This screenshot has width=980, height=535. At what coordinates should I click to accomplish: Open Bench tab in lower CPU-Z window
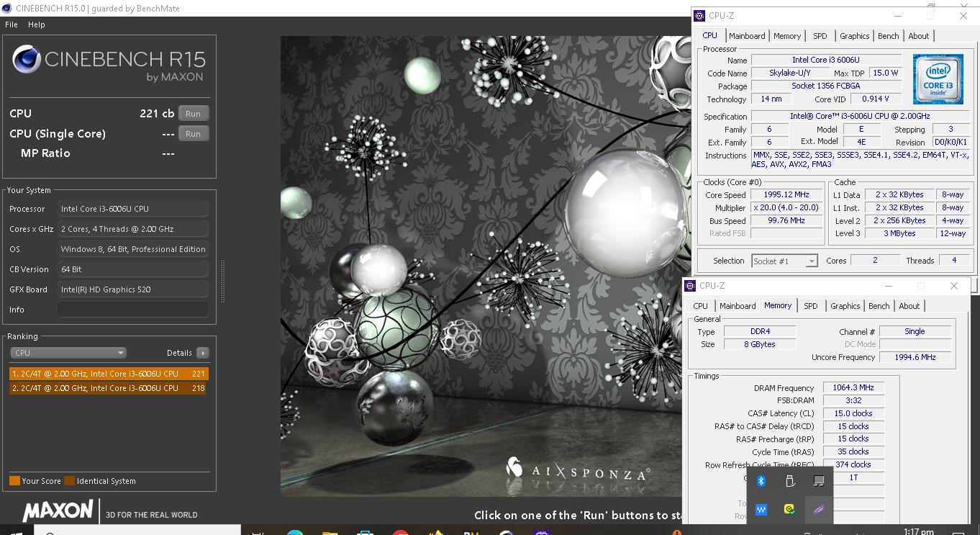(x=879, y=306)
